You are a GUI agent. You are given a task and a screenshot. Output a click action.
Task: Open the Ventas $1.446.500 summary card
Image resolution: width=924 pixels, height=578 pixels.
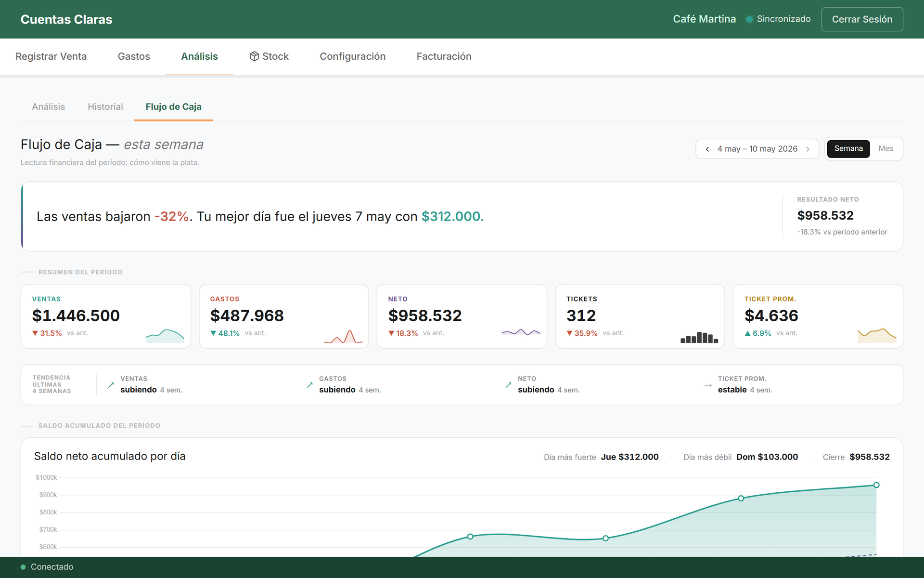[x=106, y=316]
